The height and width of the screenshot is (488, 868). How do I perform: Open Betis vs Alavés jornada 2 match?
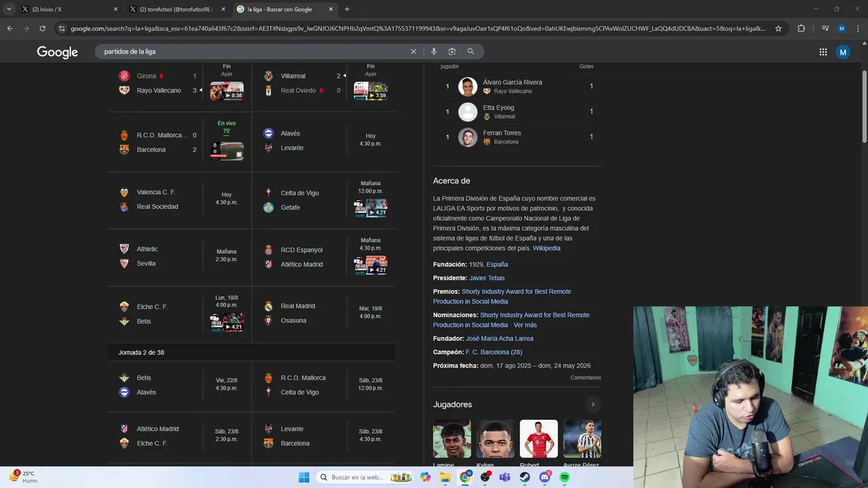179,385
